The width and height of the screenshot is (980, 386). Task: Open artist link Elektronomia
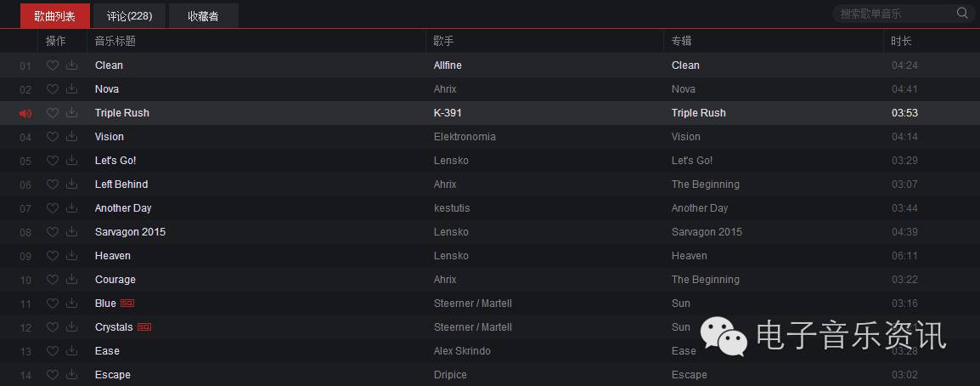coord(465,136)
